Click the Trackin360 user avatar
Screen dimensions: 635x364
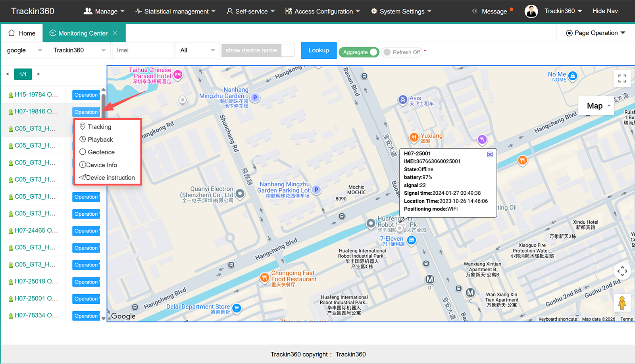[531, 11]
